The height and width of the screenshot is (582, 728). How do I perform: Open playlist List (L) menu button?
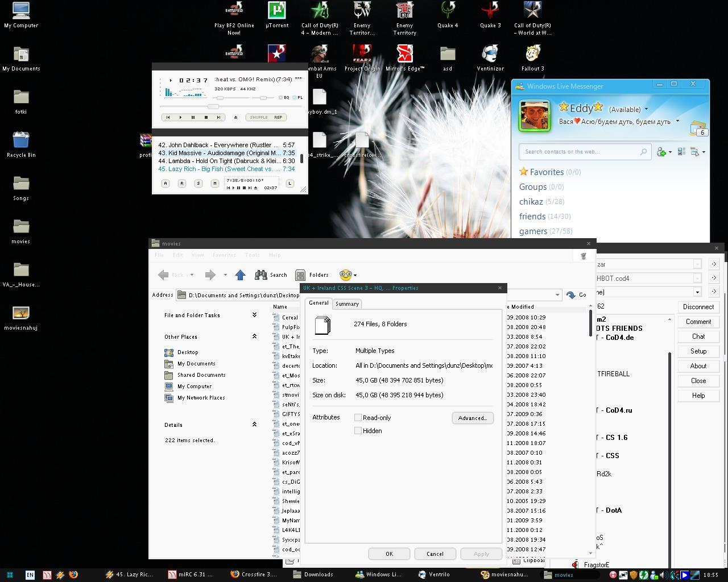click(x=290, y=183)
